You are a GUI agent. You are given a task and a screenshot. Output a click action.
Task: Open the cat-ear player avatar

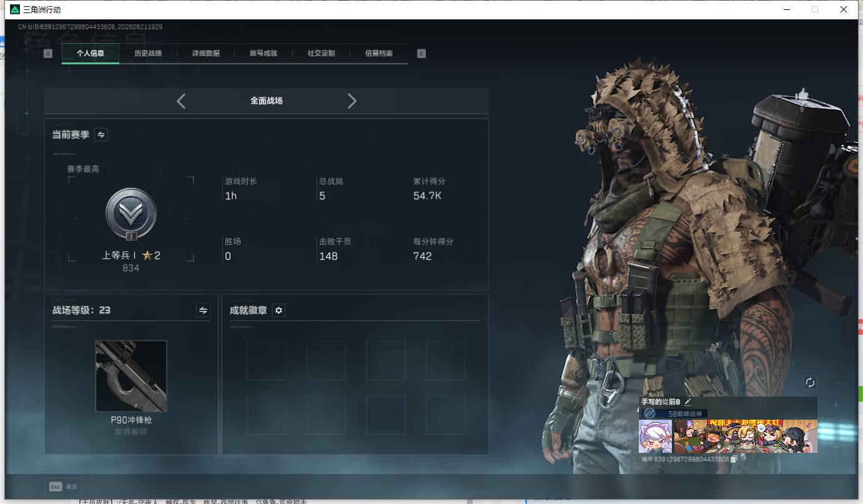tap(655, 436)
